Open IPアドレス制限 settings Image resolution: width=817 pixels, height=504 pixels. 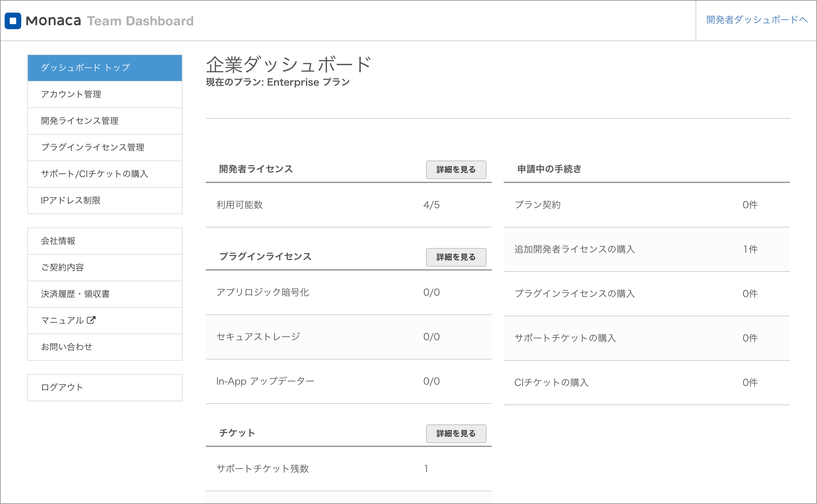[105, 201]
